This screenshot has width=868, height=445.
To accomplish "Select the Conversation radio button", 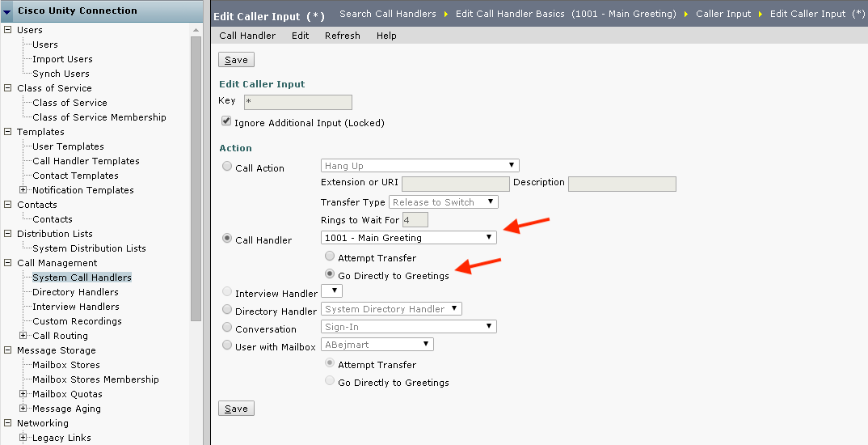I will coord(227,327).
